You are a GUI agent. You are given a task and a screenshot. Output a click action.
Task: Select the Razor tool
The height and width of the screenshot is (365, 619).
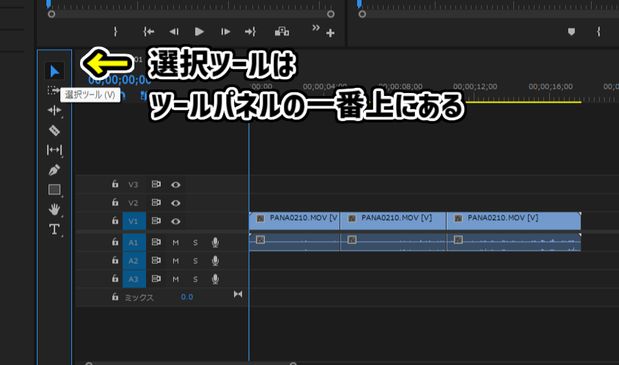(54, 130)
